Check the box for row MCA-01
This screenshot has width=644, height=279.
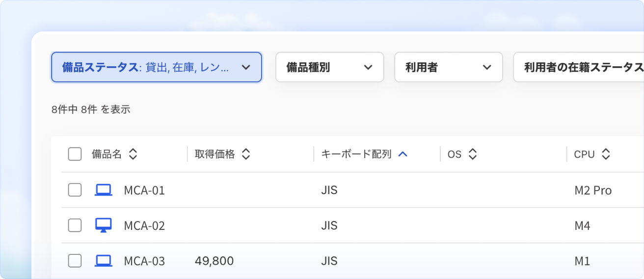point(75,190)
